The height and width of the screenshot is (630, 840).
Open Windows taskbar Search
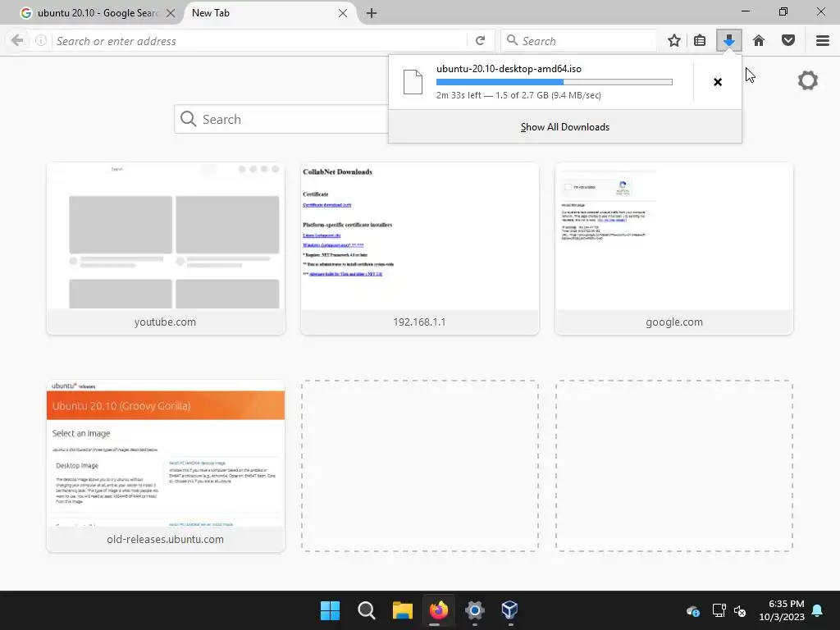pos(367,610)
